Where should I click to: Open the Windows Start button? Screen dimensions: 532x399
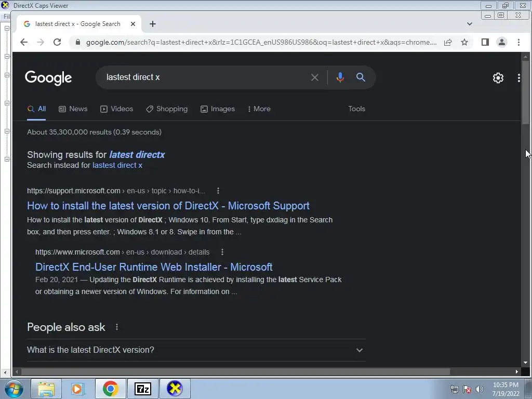click(14, 389)
